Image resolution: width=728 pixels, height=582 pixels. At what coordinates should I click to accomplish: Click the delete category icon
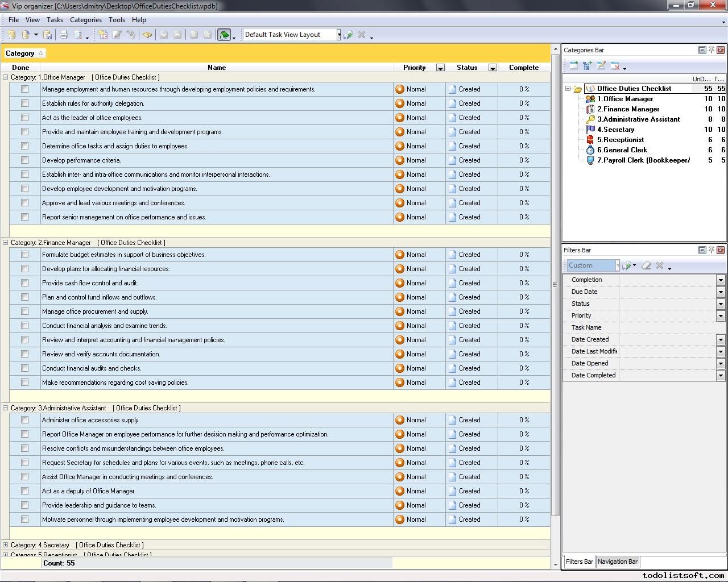[x=614, y=65]
